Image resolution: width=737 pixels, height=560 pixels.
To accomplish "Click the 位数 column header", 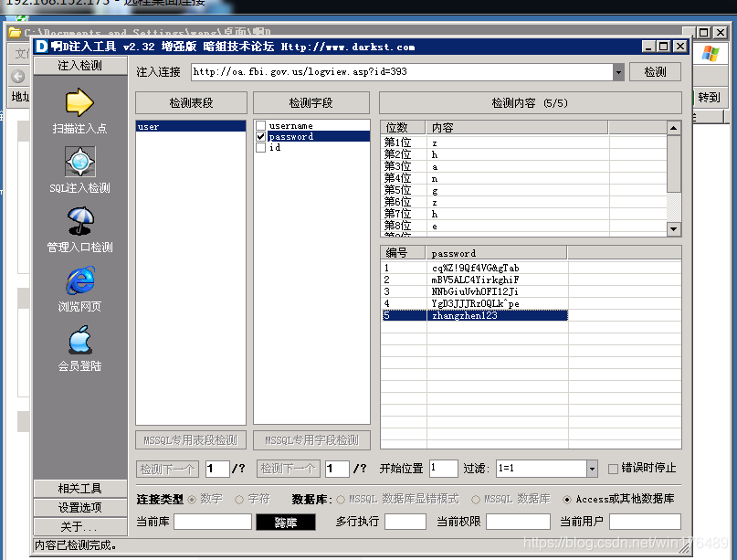I will coord(404,127).
